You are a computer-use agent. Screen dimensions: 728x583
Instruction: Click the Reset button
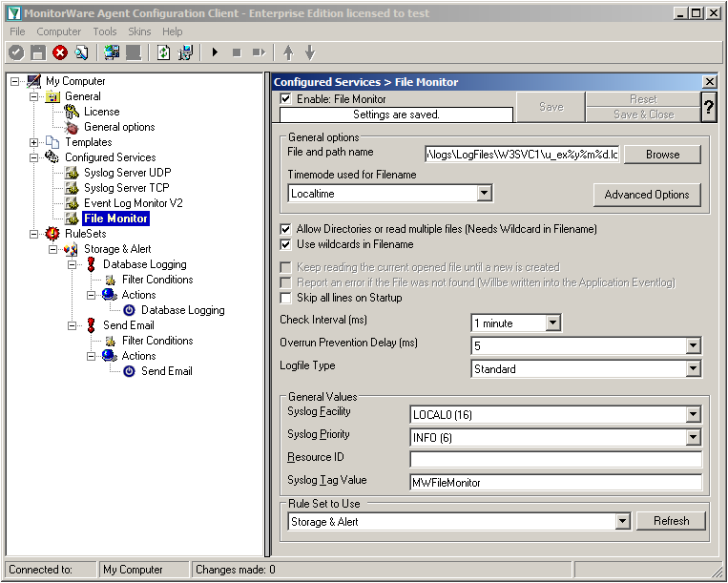(x=643, y=99)
